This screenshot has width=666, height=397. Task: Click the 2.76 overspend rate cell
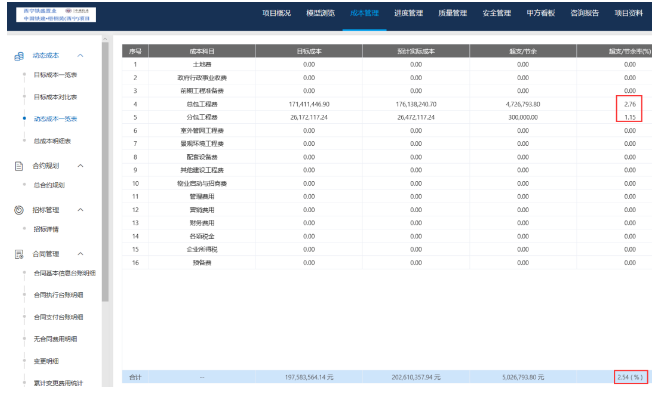point(630,104)
